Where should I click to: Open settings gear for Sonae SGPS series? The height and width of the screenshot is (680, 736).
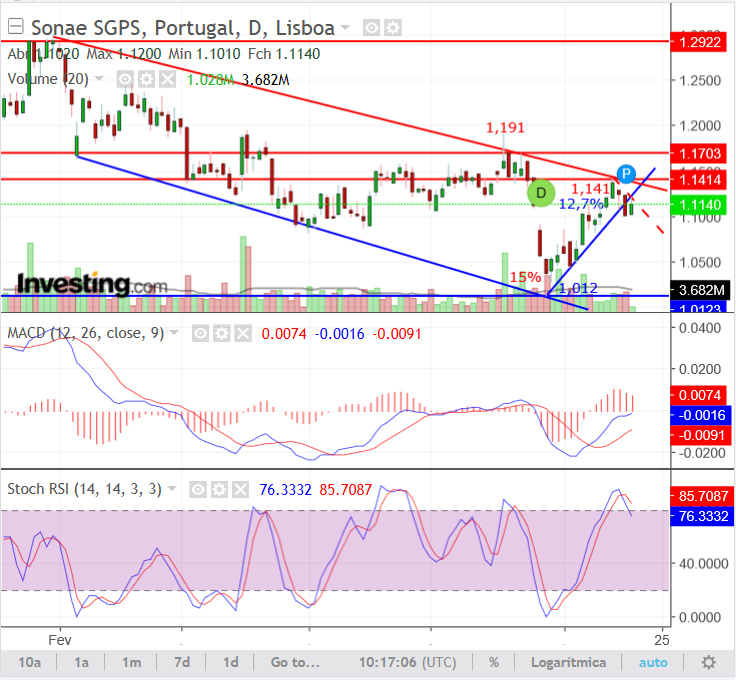(393, 28)
